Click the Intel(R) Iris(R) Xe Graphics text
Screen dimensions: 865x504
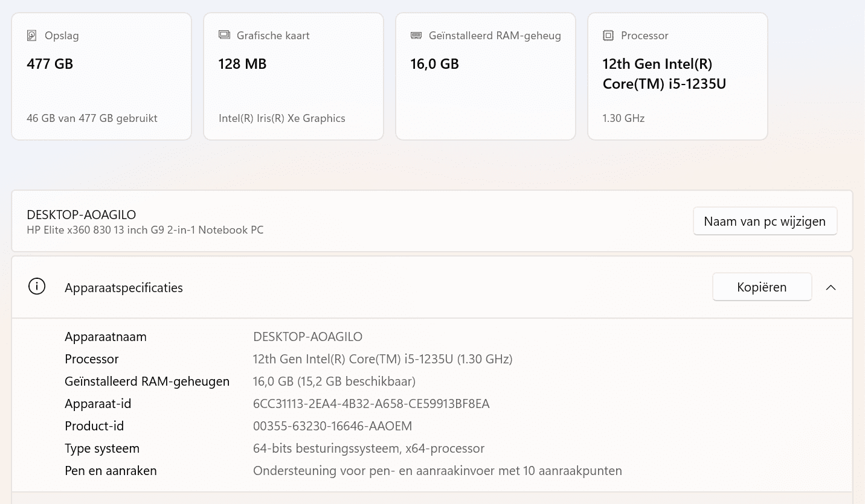click(282, 118)
